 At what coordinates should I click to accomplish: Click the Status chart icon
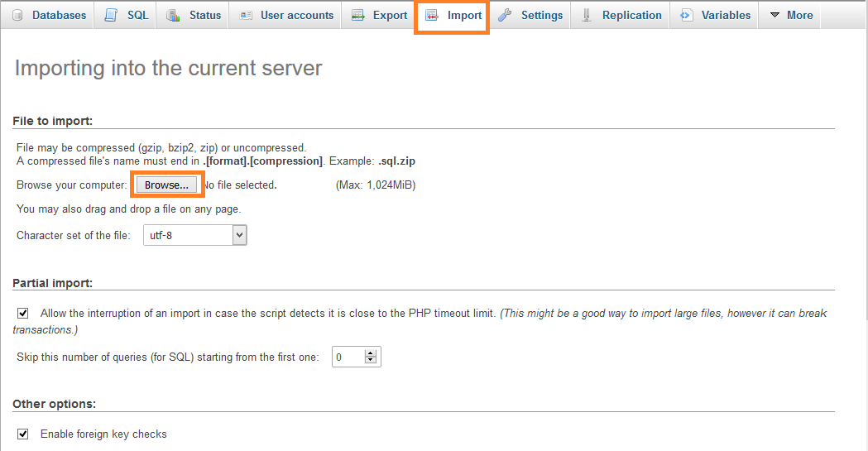(x=173, y=16)
